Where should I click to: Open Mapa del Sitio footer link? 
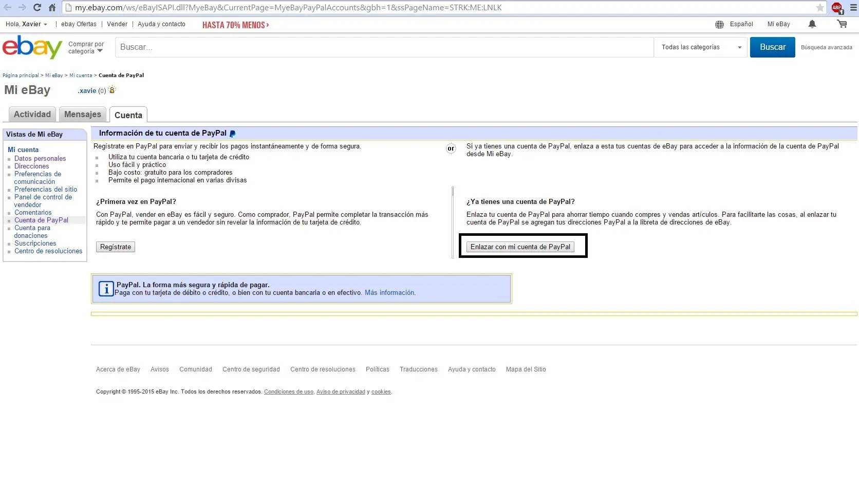click(x=526, y=369)
